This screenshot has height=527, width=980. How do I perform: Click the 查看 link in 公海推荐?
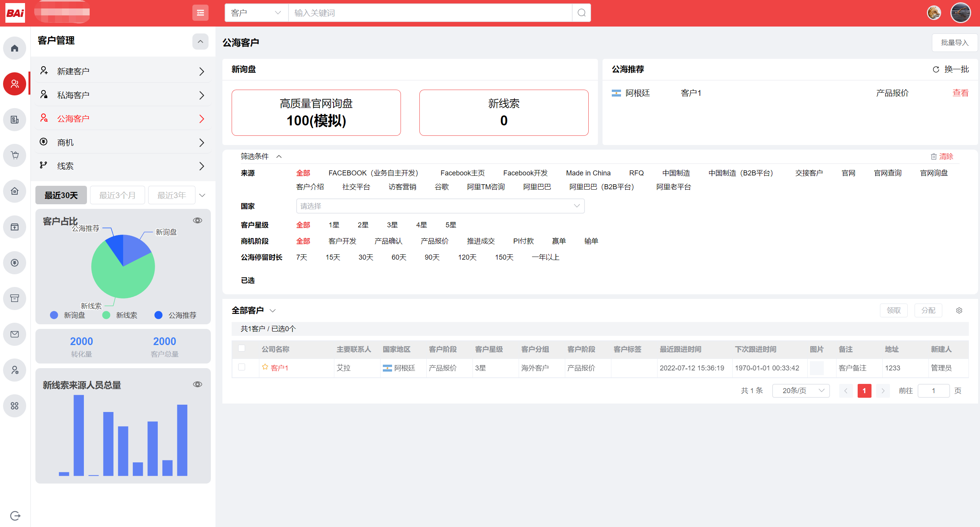[x=960, y=93]
